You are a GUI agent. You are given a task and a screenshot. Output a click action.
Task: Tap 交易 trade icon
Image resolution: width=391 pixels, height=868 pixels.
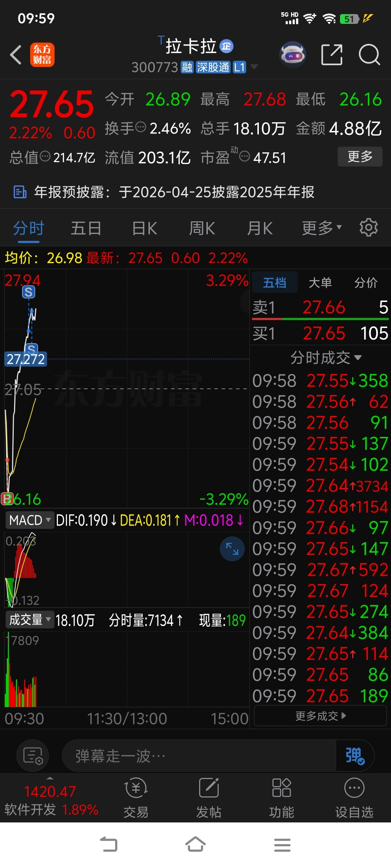(x=136, y=798)
